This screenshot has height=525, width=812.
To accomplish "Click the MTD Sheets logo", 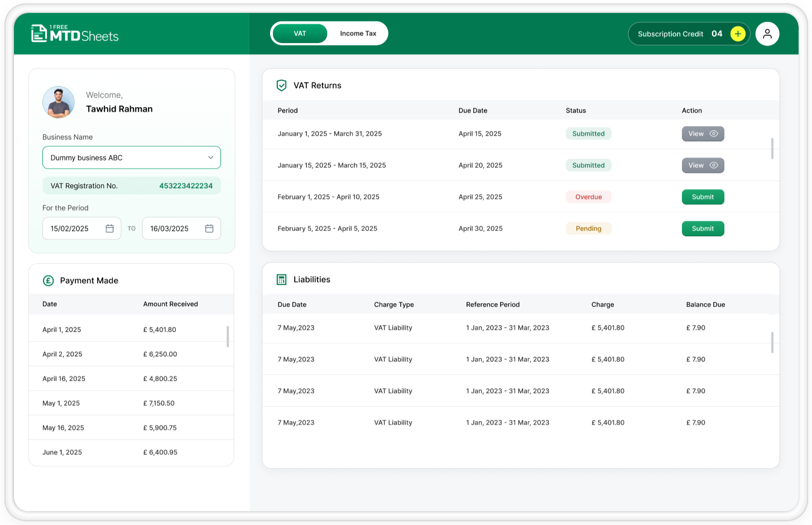I will coord(75,34).
